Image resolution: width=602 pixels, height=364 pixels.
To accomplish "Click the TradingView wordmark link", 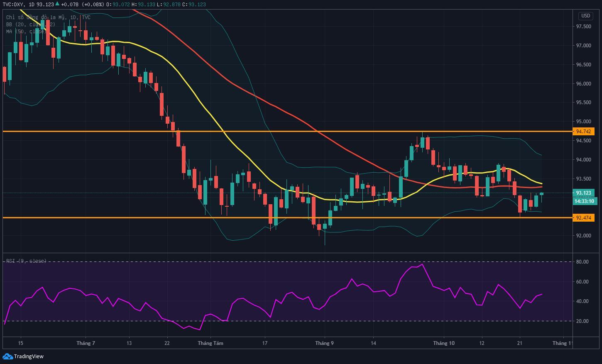I will click(29, 357).
